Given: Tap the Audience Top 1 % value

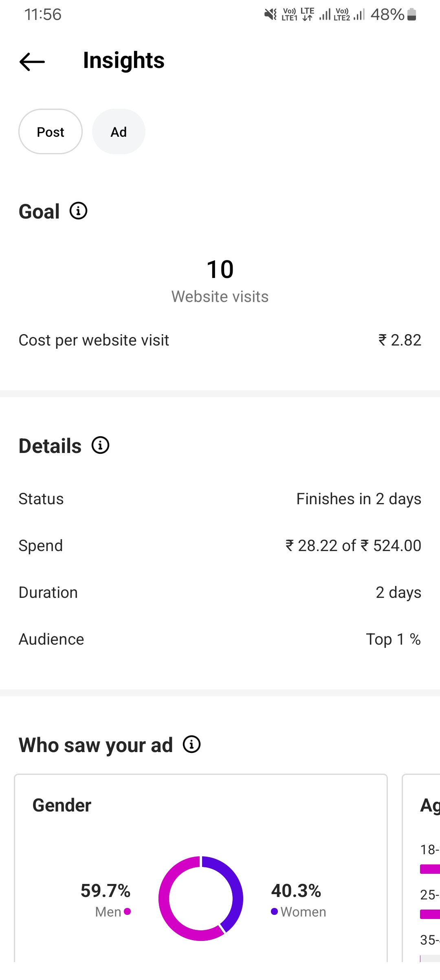Looking at the screenshot, I should pyautogui.click(x=393, y=639).
